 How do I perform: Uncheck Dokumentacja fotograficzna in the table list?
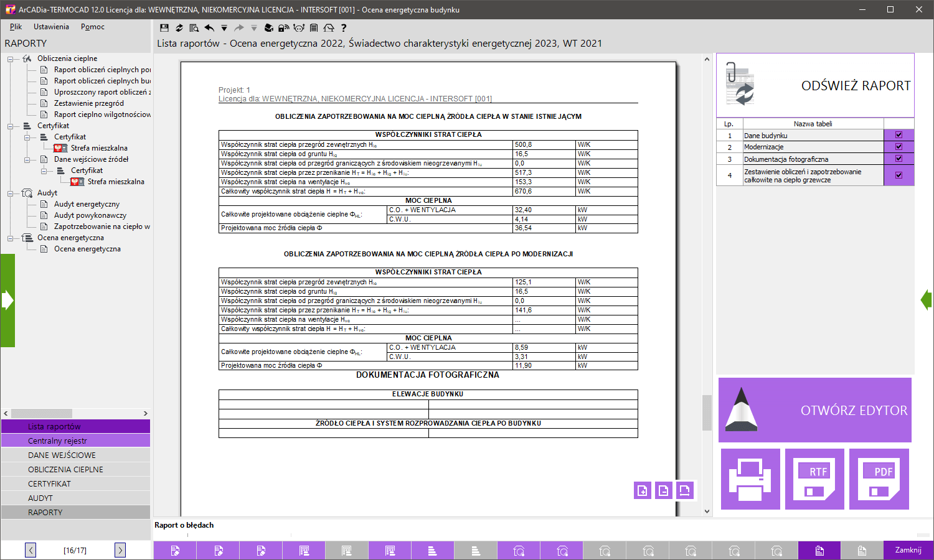pyautogui.click(x=899, y=159)
